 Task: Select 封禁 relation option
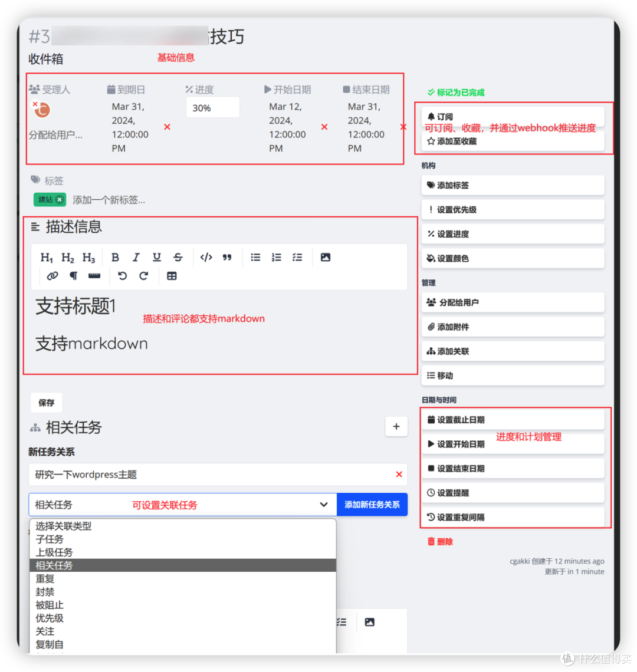click(x=183, y=592)
